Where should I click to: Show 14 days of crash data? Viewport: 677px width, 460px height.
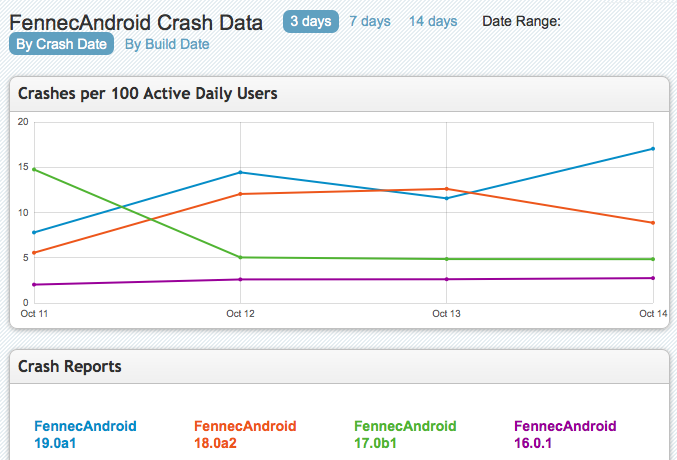tap(432, 21)
